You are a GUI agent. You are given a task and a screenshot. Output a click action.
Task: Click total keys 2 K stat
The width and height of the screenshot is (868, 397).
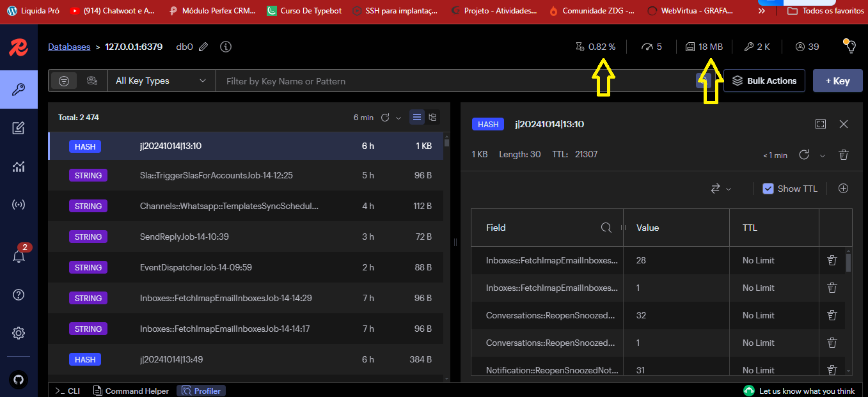point(757,47)
